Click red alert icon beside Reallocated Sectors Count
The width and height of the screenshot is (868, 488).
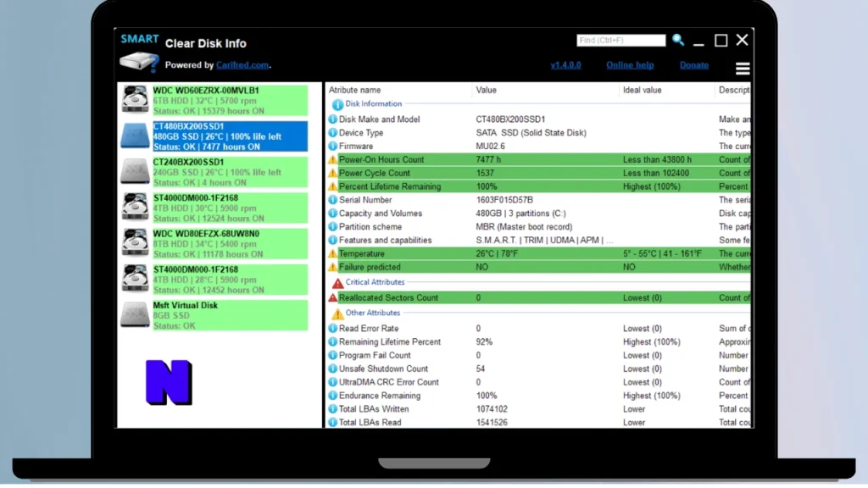[x=332, y=297]
